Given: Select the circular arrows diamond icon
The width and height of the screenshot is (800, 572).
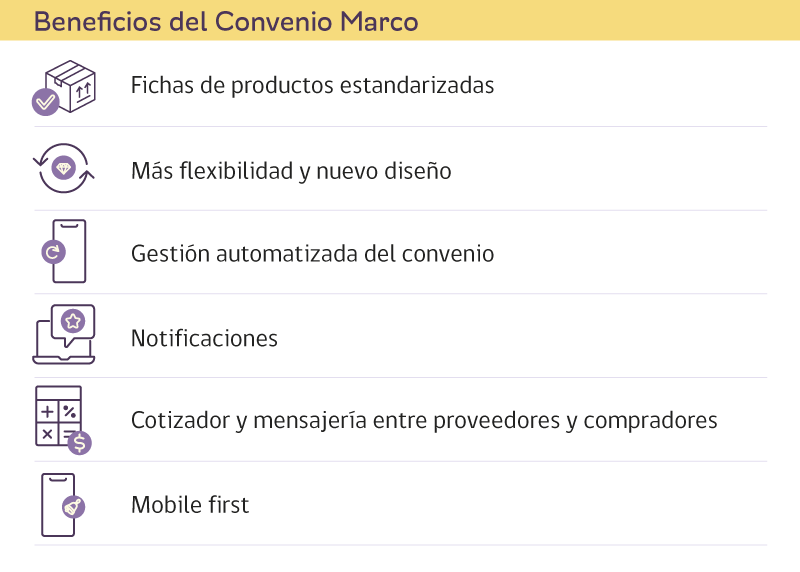Looking at the screenshot, I should (x=64, y=168).
